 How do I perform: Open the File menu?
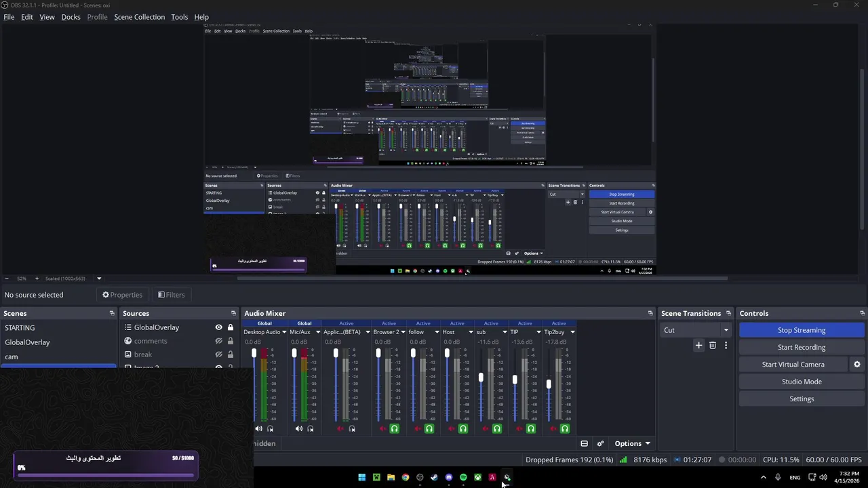[x=9, y=17]
